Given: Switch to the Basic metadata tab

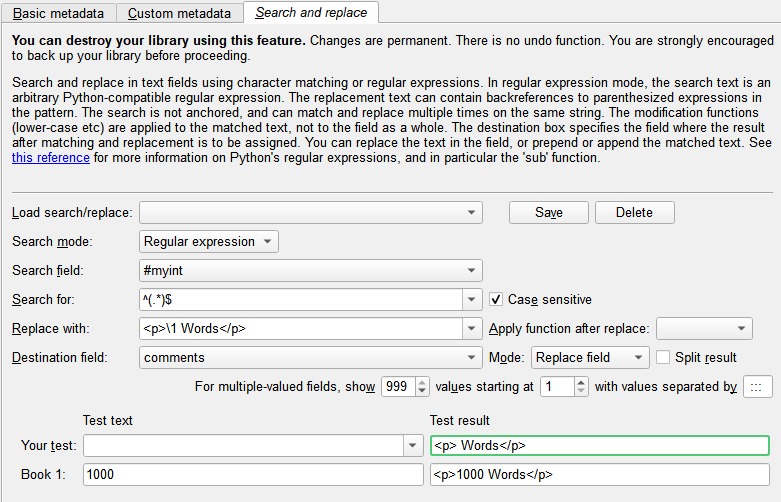Looking at the screenshot, I should pyautogui.click(x=58, y=13).
